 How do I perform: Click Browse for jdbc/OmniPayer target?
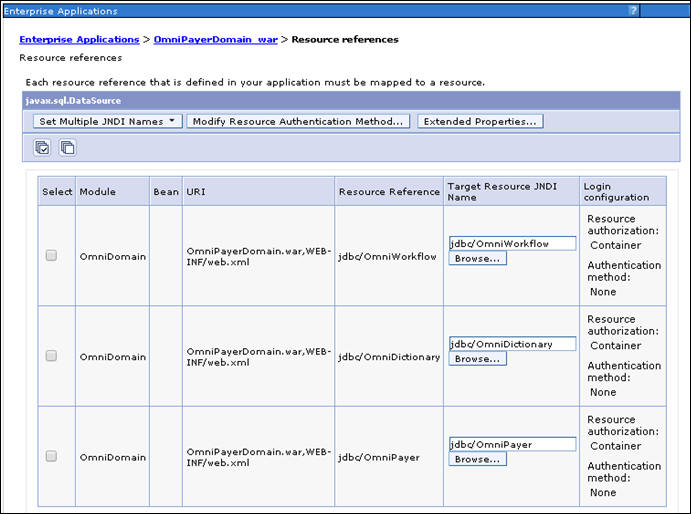click(x=478, y=459)
